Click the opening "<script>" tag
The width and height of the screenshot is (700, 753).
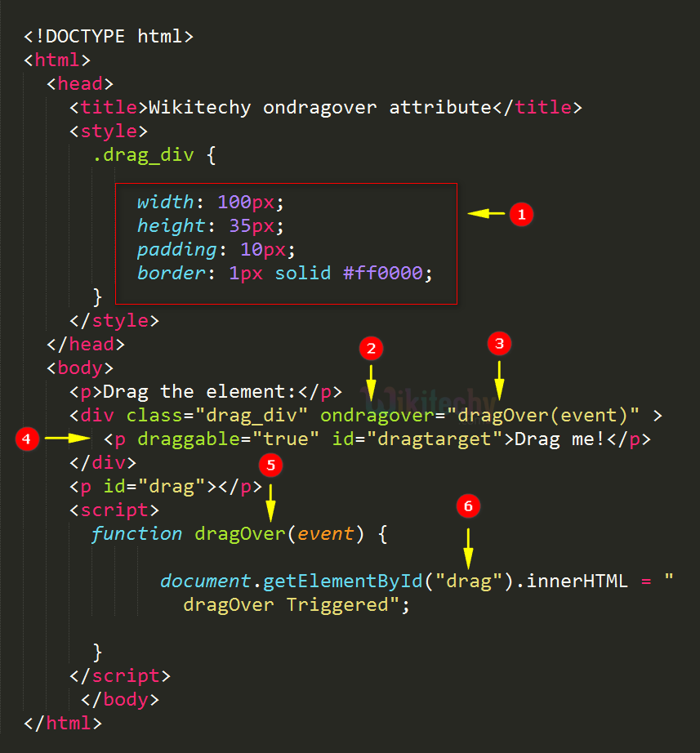click(114, 510)
